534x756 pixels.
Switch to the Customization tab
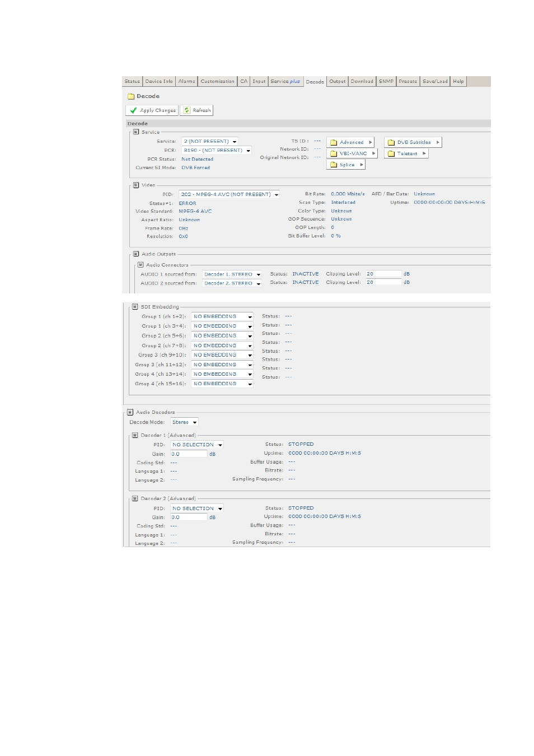[x=217, y=81]
